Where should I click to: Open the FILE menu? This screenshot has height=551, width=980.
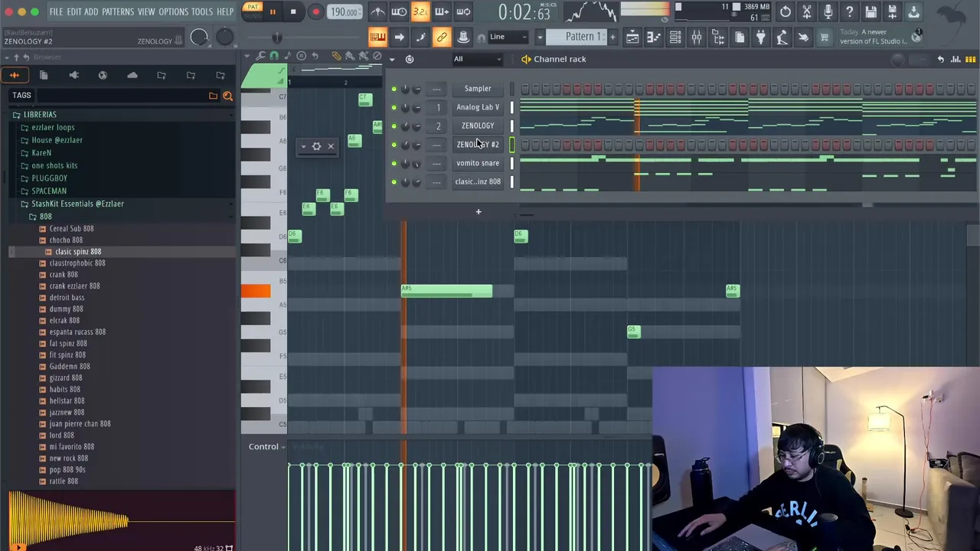(x=56, y=12)
